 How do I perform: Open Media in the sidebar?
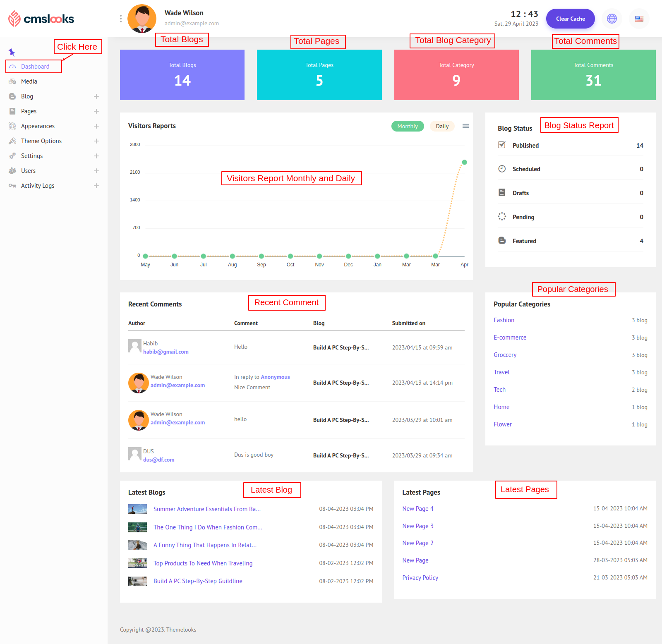pyautogui.click(x=29, y=81)
